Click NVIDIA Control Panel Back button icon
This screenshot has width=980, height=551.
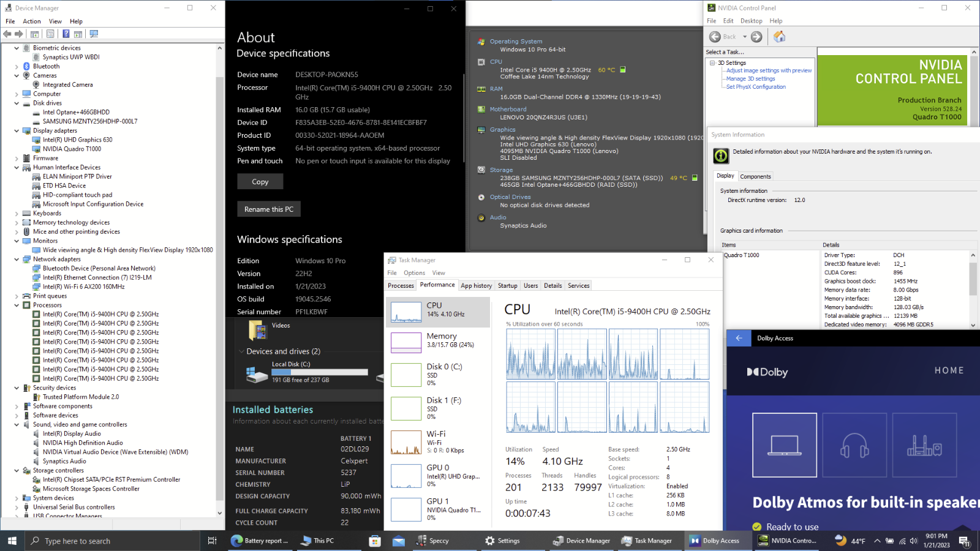[715, 37]
